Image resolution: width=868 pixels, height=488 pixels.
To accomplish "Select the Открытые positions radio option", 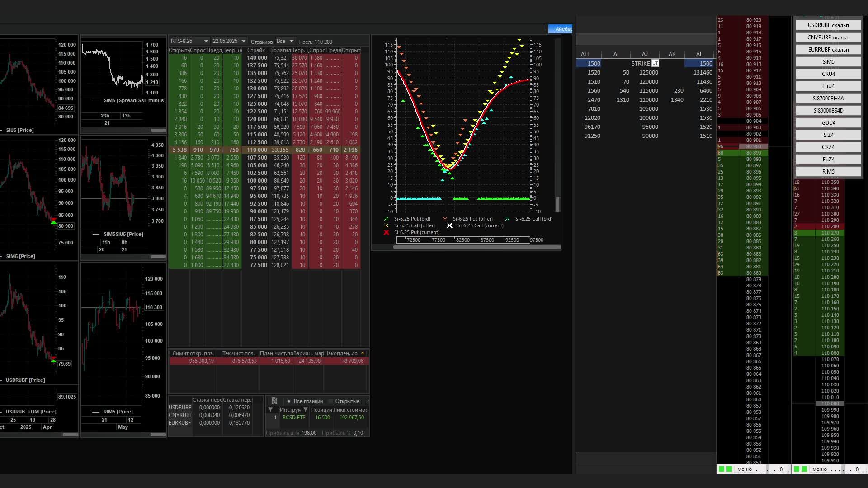I will (x=330, y=401).
